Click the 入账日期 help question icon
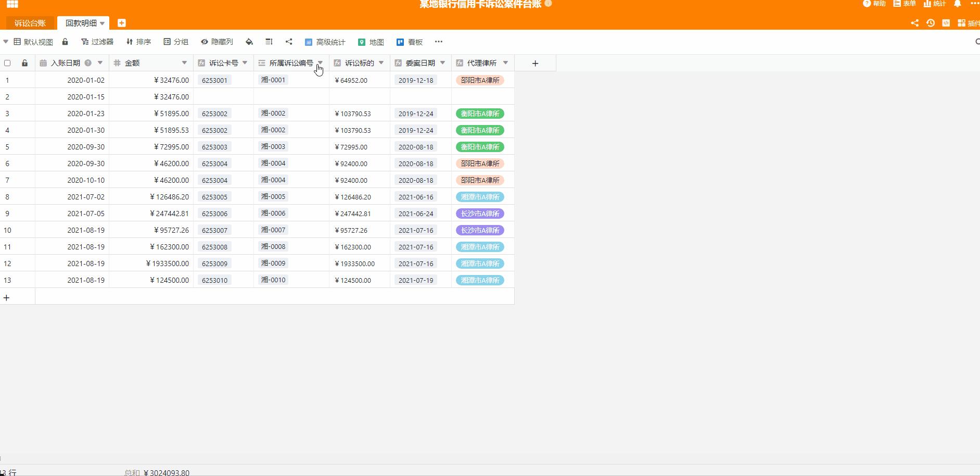The image size is (980, 476). coord(88,63)
